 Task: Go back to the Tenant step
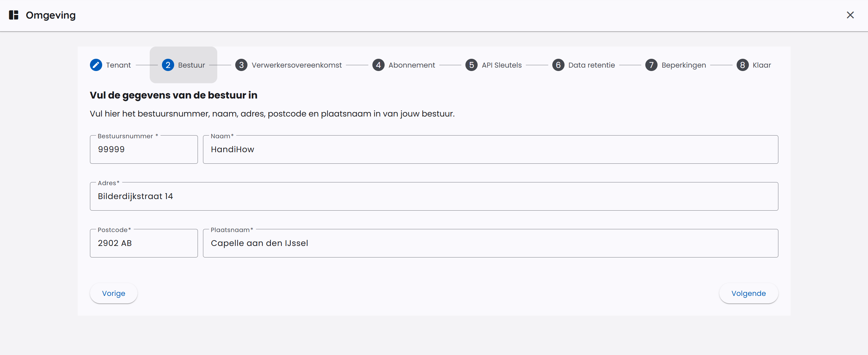click(118, 65)
